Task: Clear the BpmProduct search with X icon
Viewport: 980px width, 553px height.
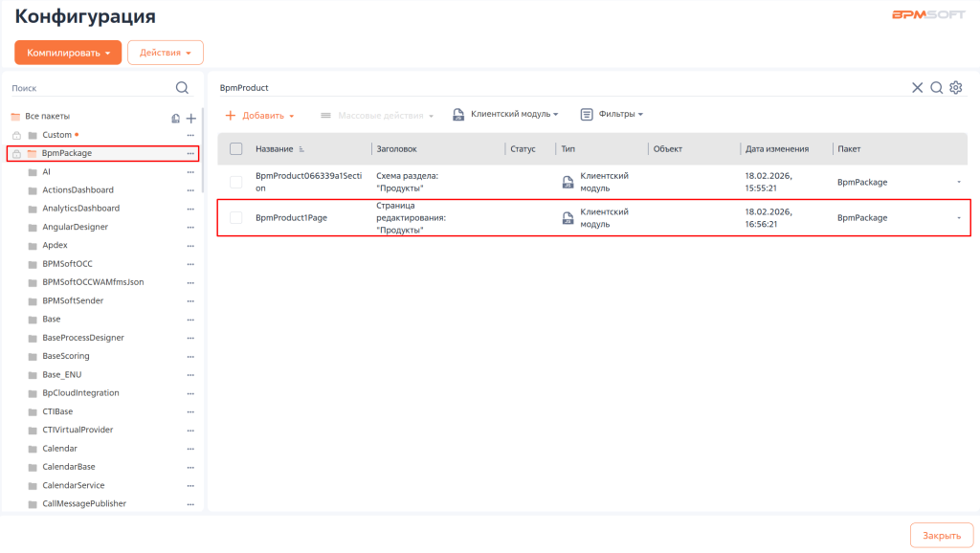Action: (x=917, y=88)
